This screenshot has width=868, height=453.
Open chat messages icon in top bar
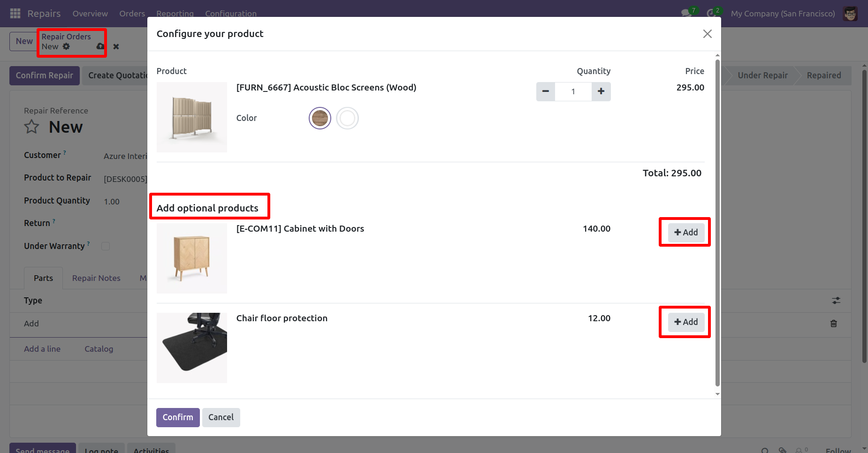pos(687,13)
